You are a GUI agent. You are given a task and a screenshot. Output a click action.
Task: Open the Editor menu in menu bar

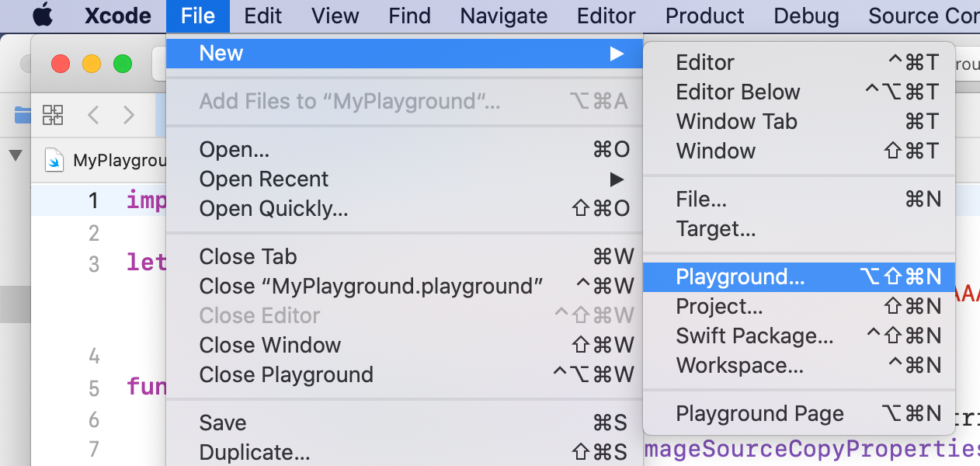(x=606, y=16)
